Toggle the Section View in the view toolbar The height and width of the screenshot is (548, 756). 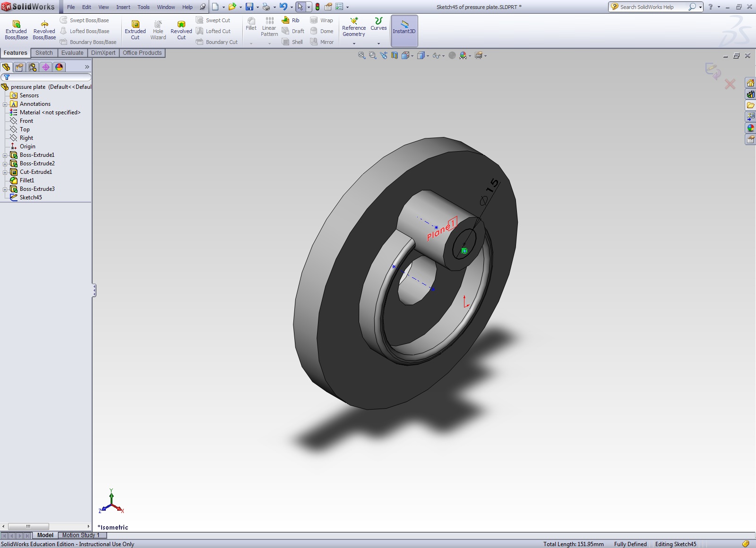pyautogui.click(x=395, y=55)
